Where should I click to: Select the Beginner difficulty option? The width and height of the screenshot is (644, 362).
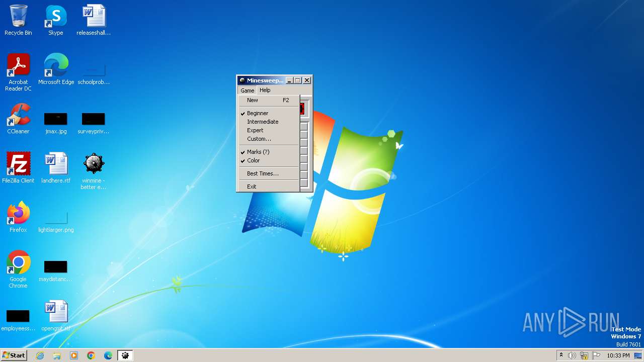click(269, 113)
